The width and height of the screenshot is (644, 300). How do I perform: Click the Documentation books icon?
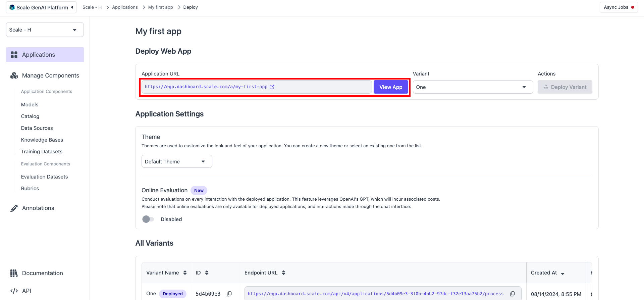coord(14,273)
